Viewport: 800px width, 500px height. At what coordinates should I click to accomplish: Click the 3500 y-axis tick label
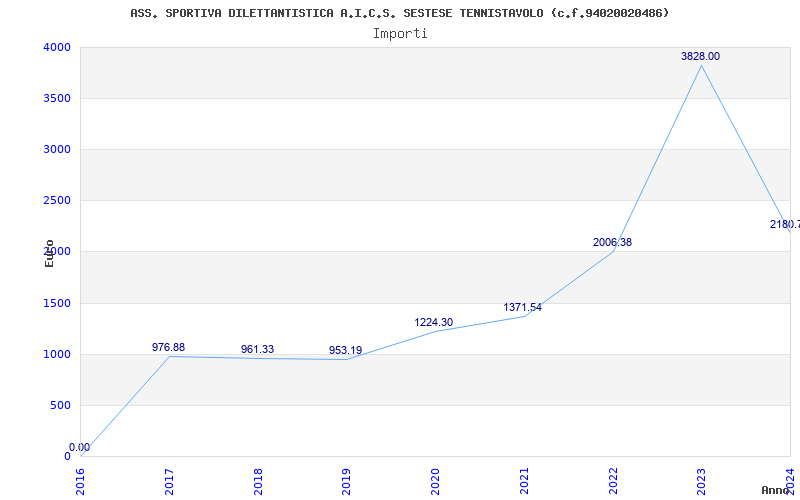click(57, 98)
